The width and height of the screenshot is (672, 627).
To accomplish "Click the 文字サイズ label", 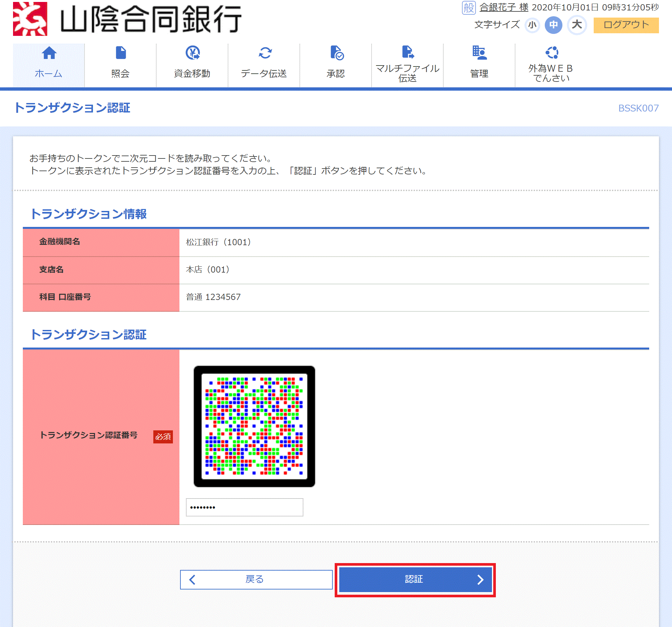I will pos(497,25).
